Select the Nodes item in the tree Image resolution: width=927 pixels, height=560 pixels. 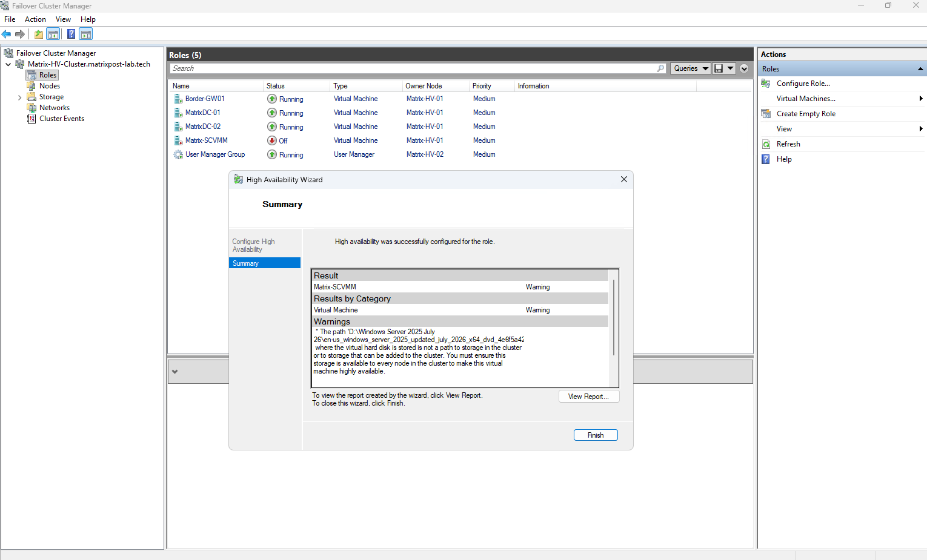pyautogui.click(x=50, y=86)
